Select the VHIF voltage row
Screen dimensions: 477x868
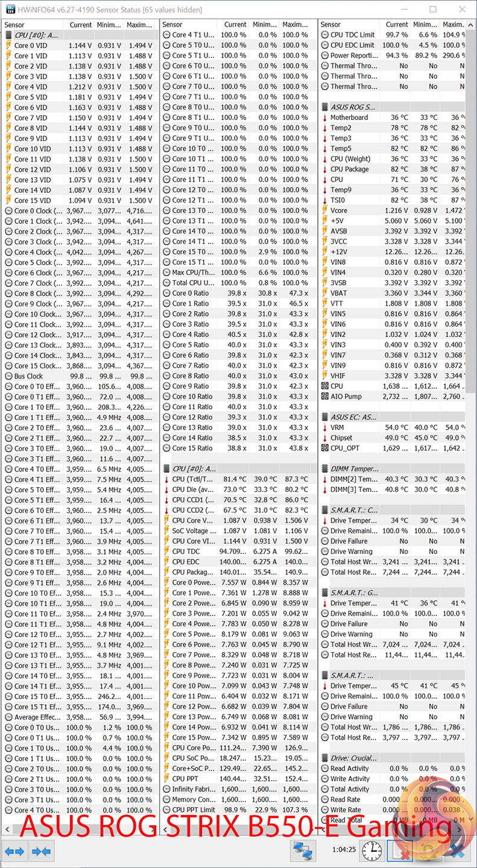[x=392, y=376]
